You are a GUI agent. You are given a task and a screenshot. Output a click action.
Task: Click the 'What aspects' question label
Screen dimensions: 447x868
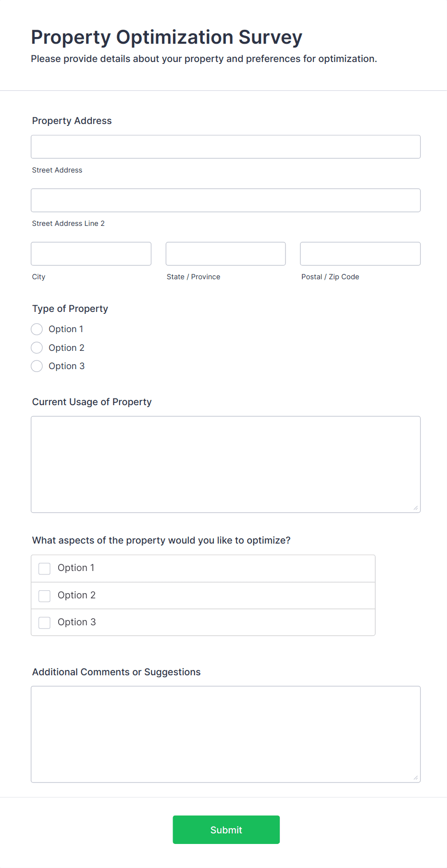(x=161, y=540)
